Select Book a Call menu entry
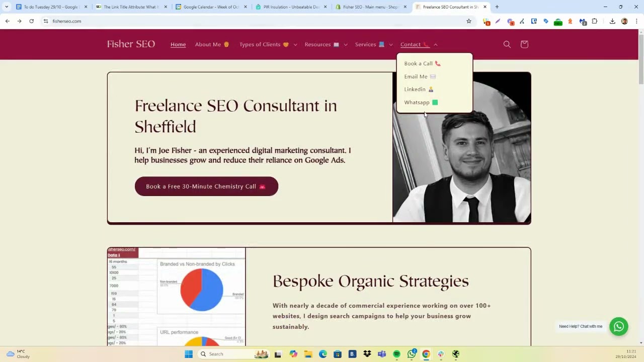Viewport: 644px width, 362px height. [x=423, y=63]
